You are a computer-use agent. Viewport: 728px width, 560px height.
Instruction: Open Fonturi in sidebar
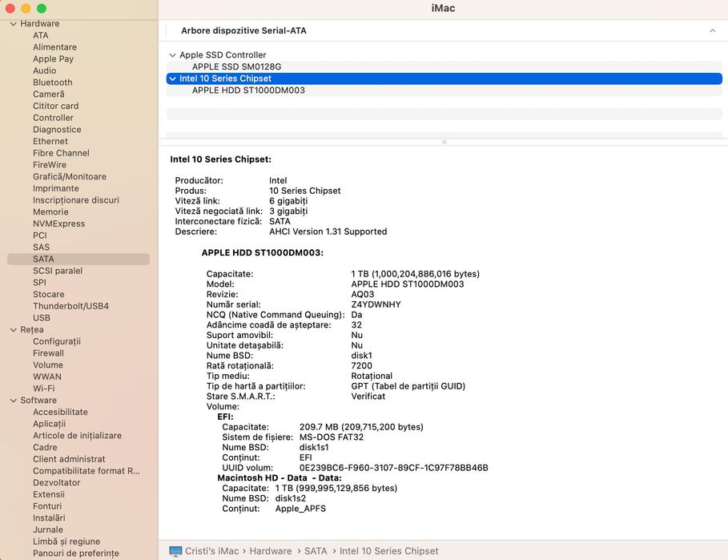point(47,506)
